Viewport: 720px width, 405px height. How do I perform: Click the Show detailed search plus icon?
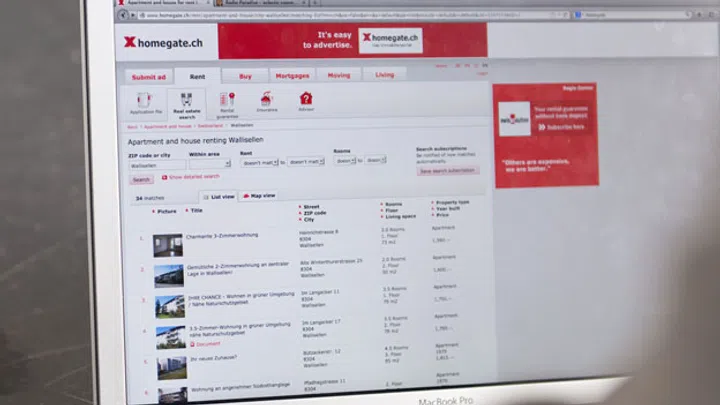click(164, 177)
